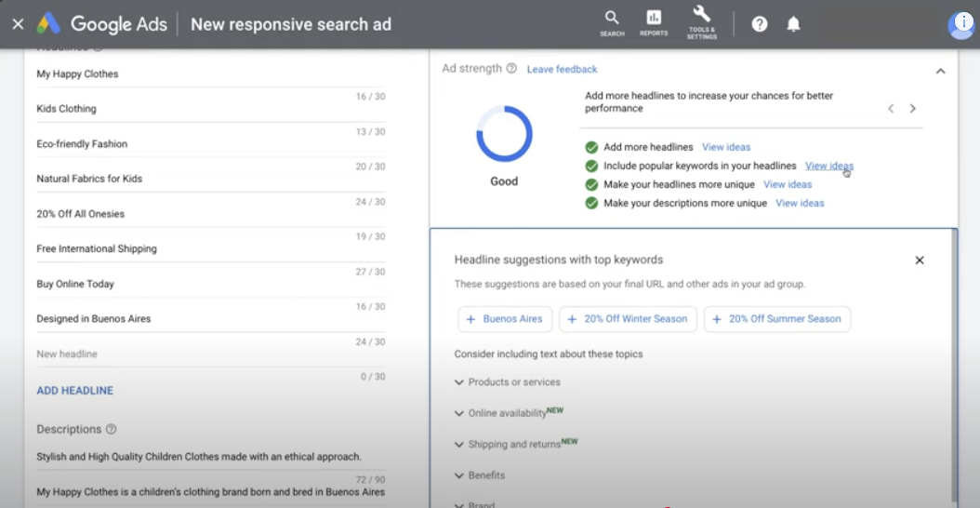The width and height of the screenshot is (980, 508).
Task: Close the ad editor with the X icon
Action: (x=18, y=24)
